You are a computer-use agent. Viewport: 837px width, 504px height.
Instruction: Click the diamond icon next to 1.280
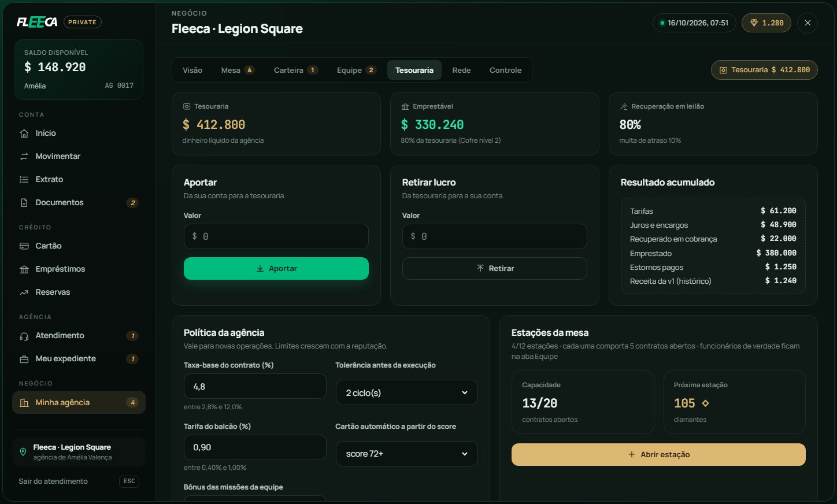(x=754, y=23)
